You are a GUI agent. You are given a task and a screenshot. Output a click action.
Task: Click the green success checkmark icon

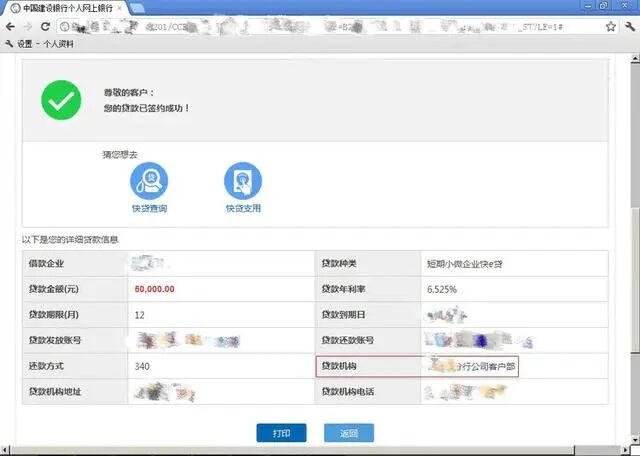[61, 100]
